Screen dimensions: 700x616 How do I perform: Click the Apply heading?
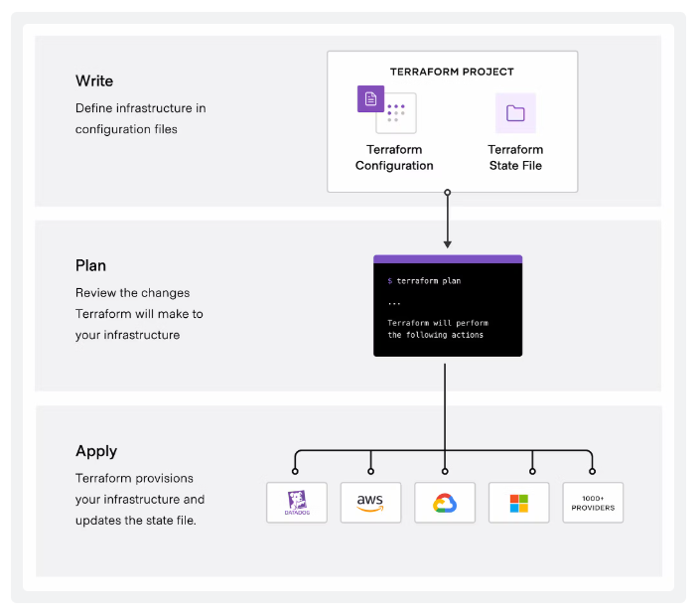click(x=96, y=451)
